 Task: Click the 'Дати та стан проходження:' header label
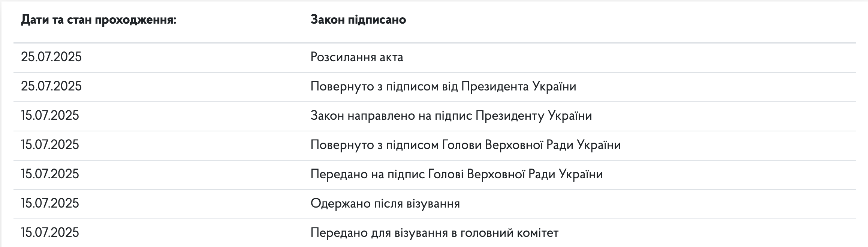[x=99, y=20]
